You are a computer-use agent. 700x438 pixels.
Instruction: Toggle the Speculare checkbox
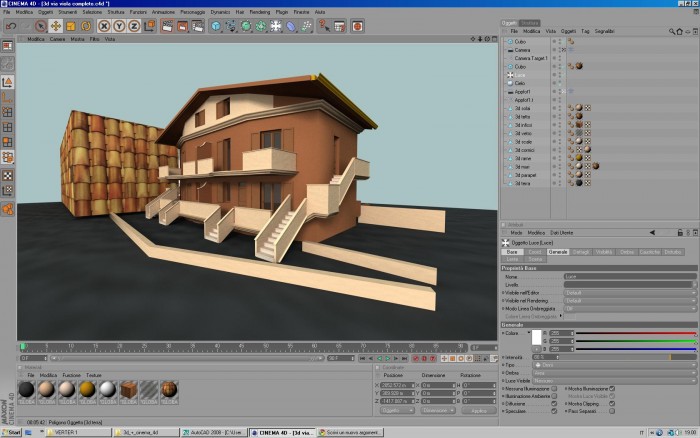point(554,411)
